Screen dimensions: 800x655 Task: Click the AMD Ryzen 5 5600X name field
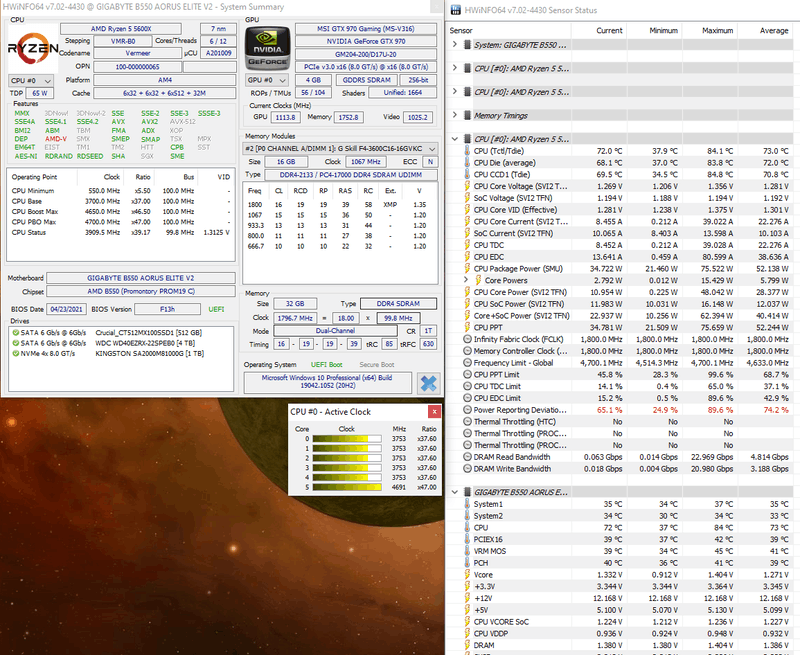point(121,29)
